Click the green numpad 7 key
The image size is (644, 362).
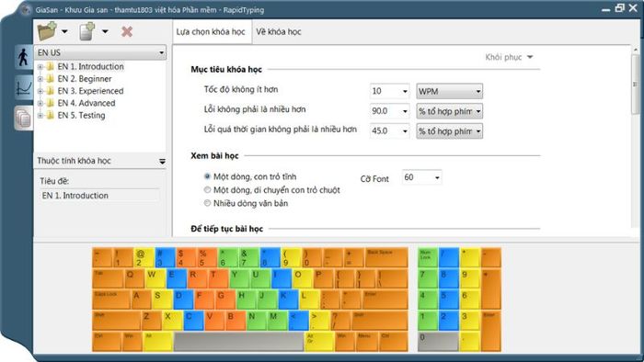click(x=428, y=278)
